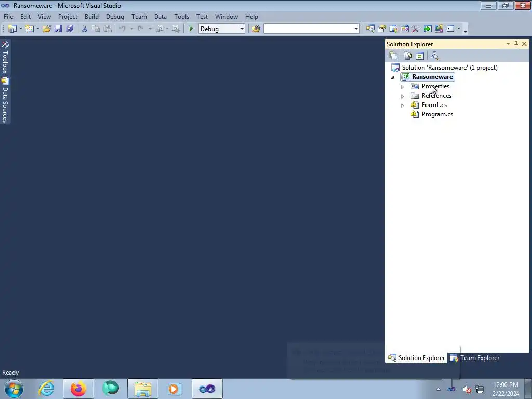Open the Properties Window from main toolbar
Viewport: 532px width, 399px height.
(382, 29)
